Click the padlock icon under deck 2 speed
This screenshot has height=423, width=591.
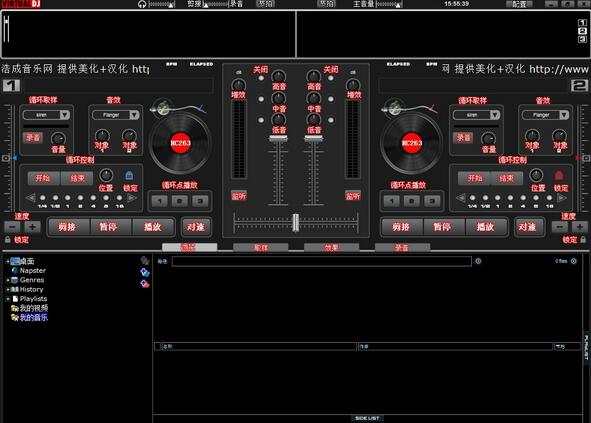click(583, 239)
